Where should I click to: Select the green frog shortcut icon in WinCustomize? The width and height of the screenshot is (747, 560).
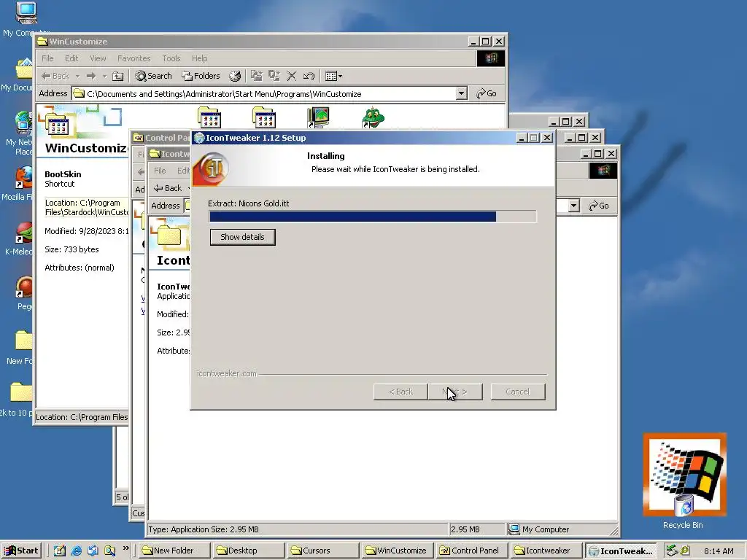373,117
